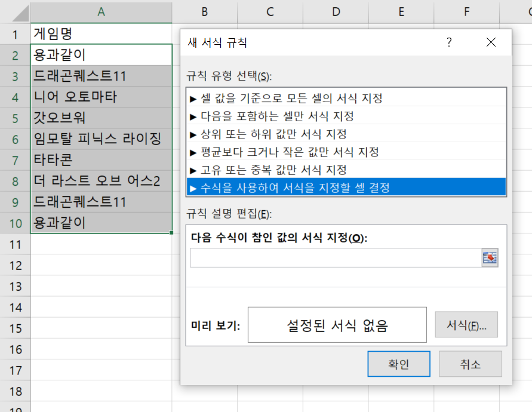Click empty cell A12
This screenshot has height=412, width=532.
click(x=101, y=265)
